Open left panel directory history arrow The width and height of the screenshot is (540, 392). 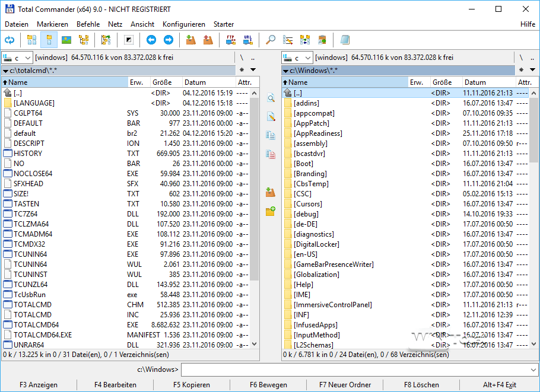tap(253, 70)
